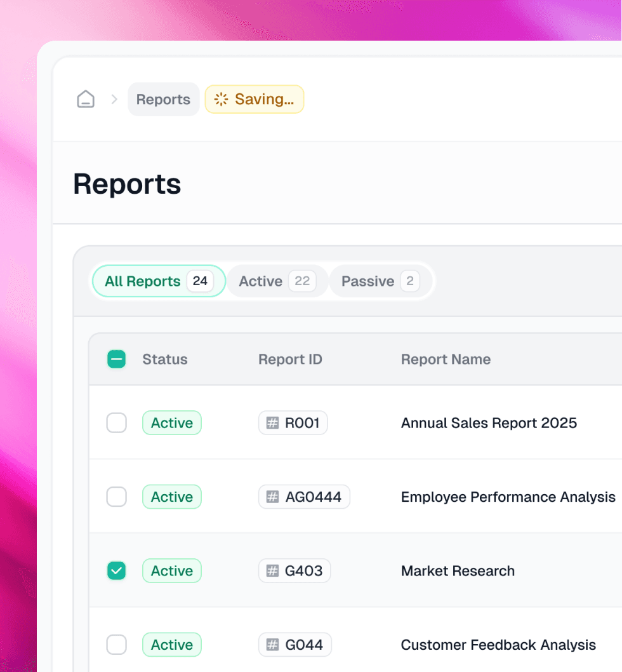Tick the Customer Feedback Analysis checkbox
Image resolution: width=622 pixels, height=672 pixels.
[x=116, y=645]
